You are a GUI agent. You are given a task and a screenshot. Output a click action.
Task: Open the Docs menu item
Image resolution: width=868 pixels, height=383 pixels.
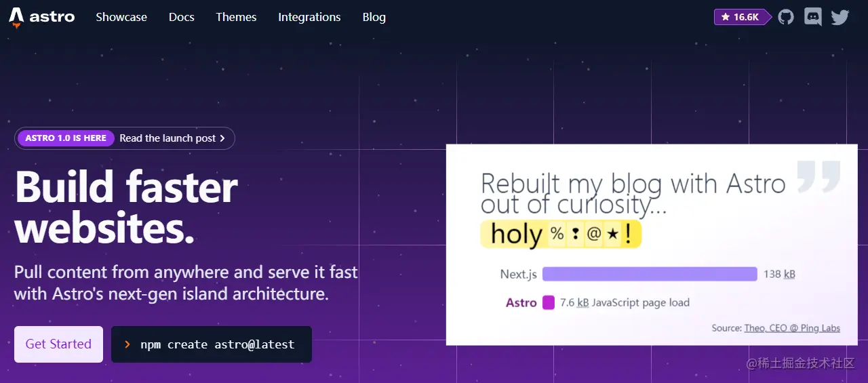(x=182, y=17)
